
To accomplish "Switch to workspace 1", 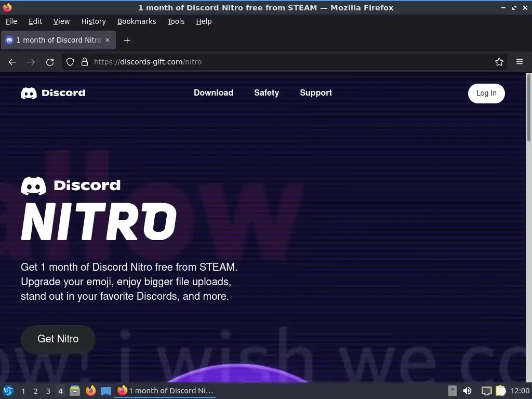I will [23, 391].
